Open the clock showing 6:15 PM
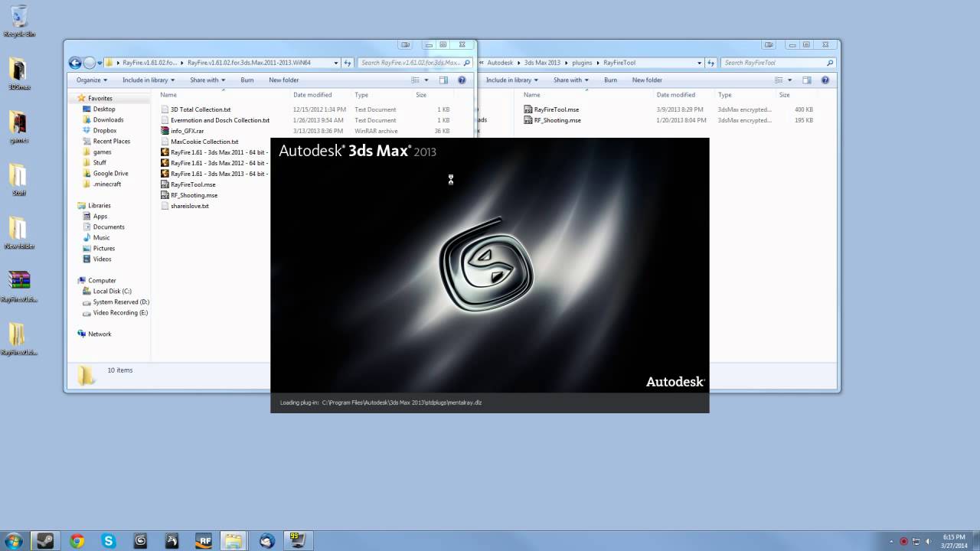The image size is (980, 551). click(954, 540)
